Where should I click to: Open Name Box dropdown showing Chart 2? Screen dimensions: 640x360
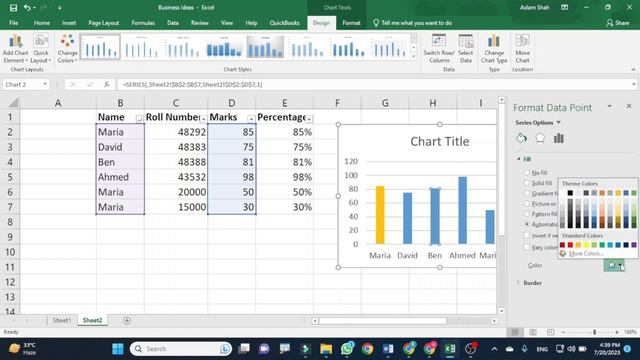click(45, 84)
